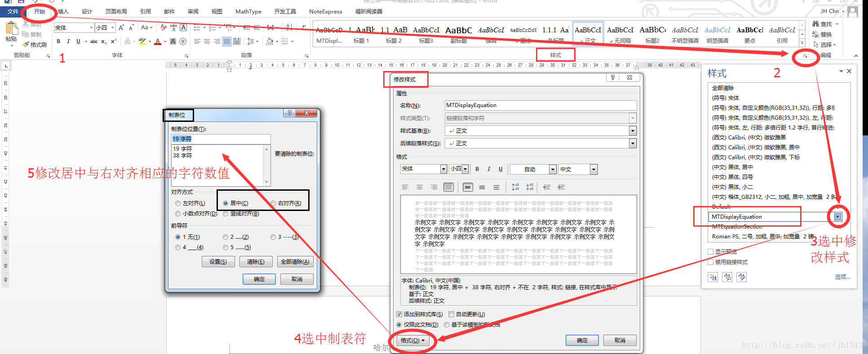Click the Format Painter (格式刷) brush

[35, 45]
